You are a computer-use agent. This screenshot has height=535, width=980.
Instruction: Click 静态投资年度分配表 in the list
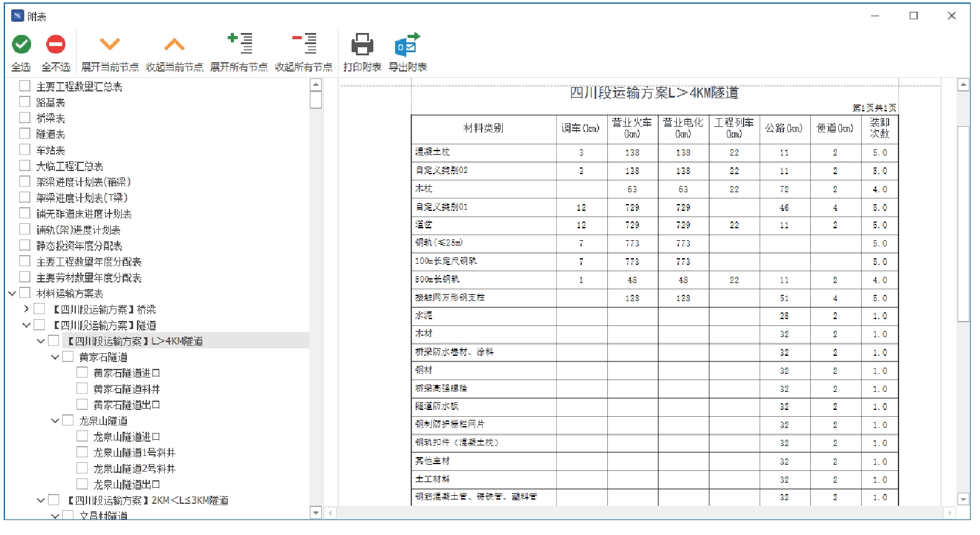point(79,246)
